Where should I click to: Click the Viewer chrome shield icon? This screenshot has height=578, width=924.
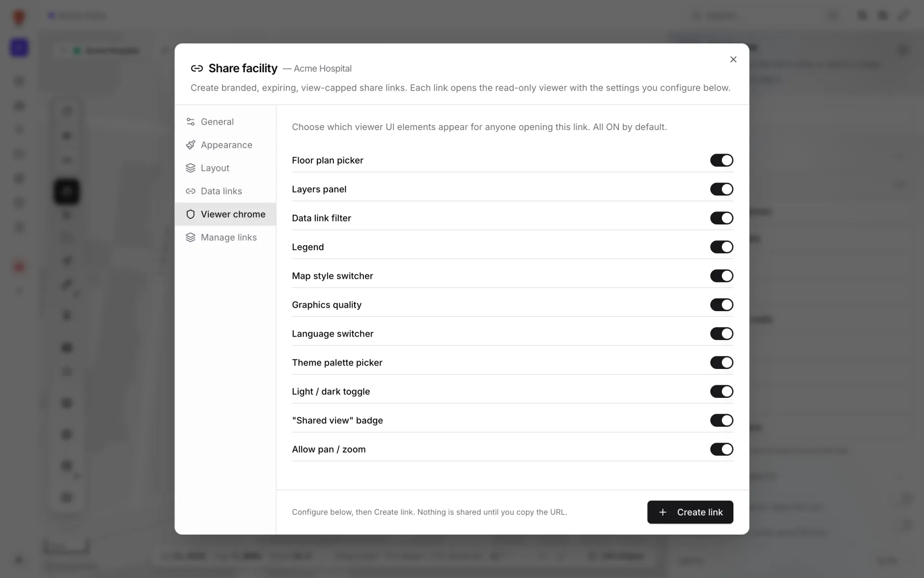[x=191, y=214]
